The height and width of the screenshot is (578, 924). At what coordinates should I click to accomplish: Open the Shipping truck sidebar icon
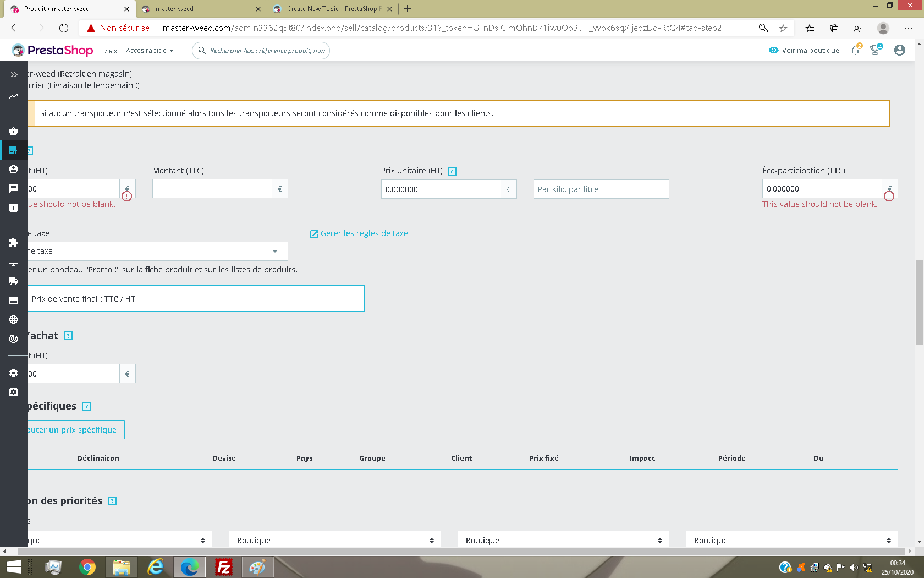[x=13, y=281]
